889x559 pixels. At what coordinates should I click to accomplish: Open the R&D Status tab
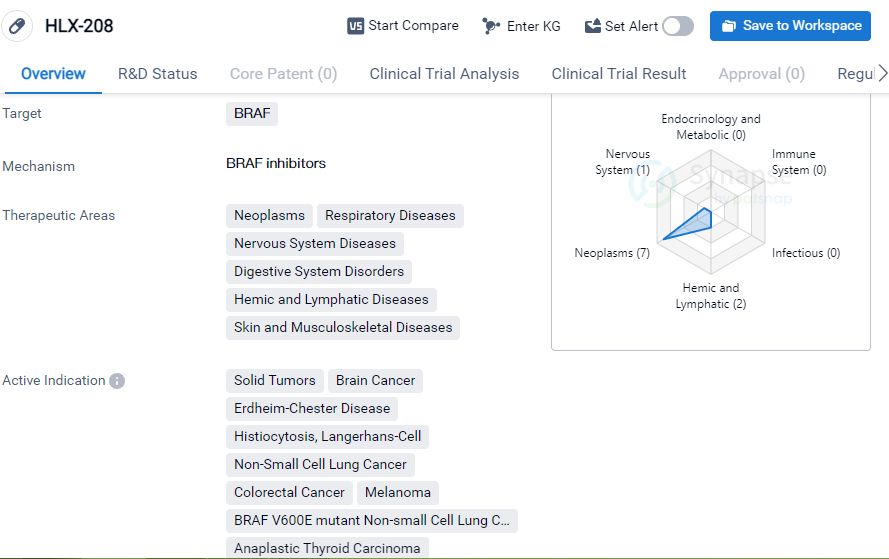click(x=157, y=74)
